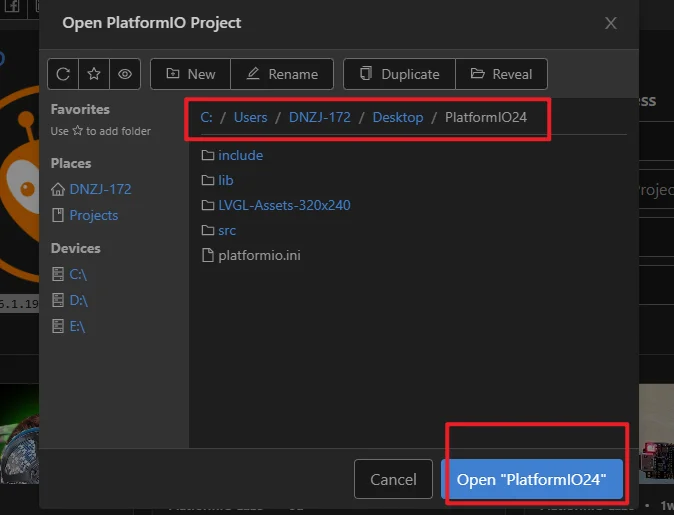Go to Users in the breadcrumb path
Screen dimensions: 674x515
[251, 117]
